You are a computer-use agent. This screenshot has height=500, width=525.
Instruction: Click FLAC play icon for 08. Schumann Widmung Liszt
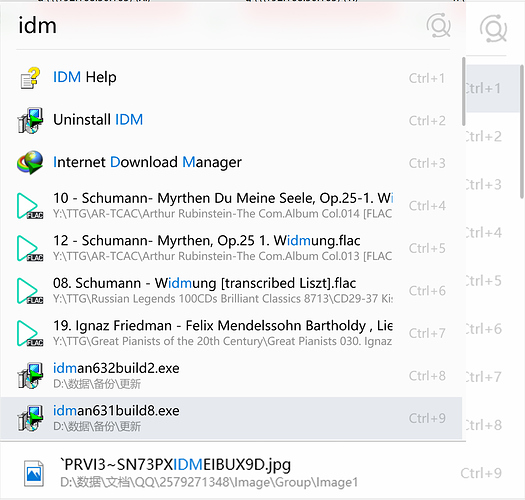(30, 291)
